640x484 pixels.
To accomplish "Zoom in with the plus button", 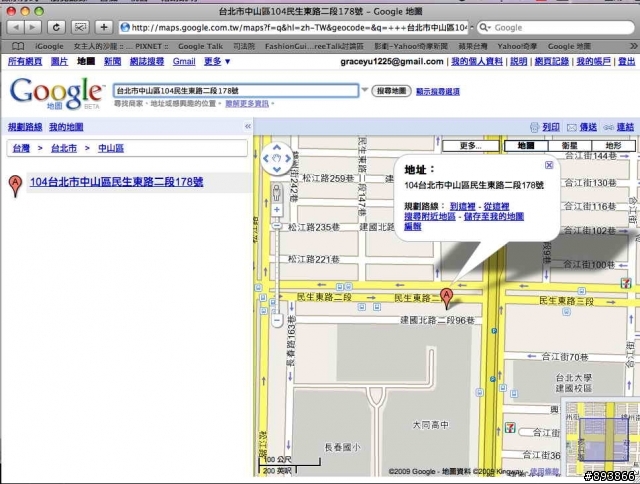I will (277, 210).
